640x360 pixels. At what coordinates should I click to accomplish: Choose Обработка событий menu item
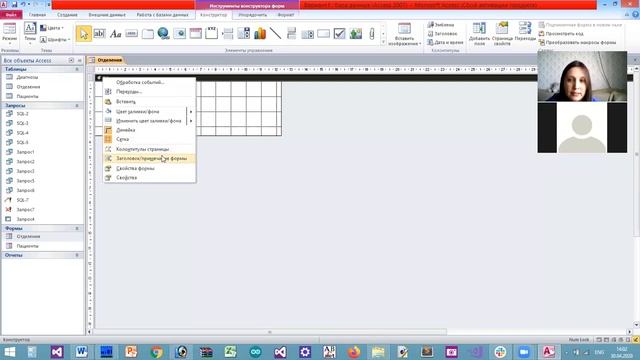coord(149,82)
